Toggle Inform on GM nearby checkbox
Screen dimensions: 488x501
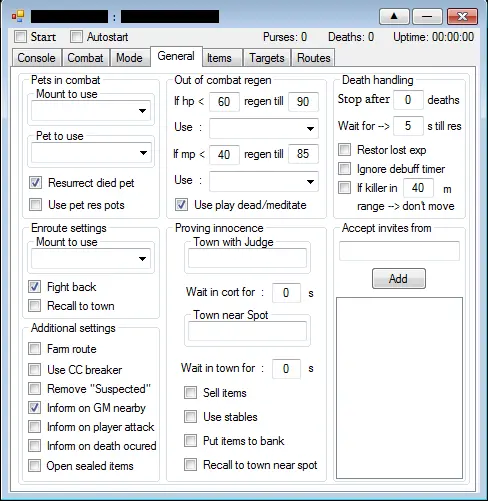pos(34,408)
